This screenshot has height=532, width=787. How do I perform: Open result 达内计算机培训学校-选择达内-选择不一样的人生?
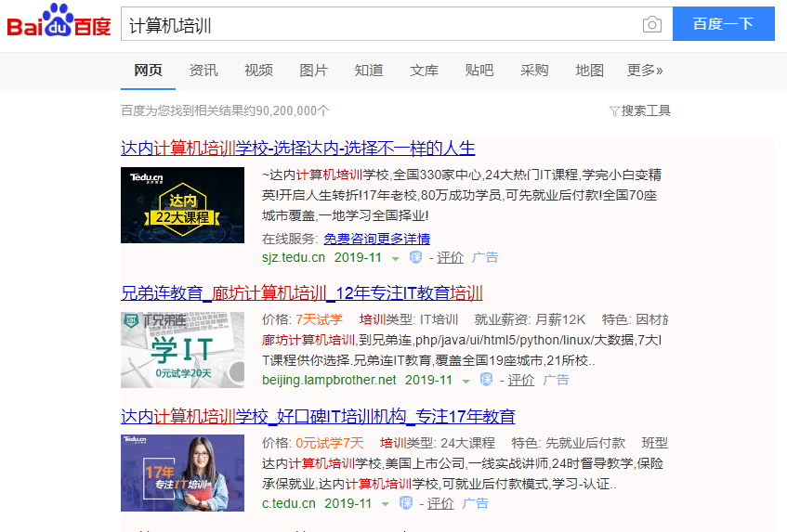point(297,149)
